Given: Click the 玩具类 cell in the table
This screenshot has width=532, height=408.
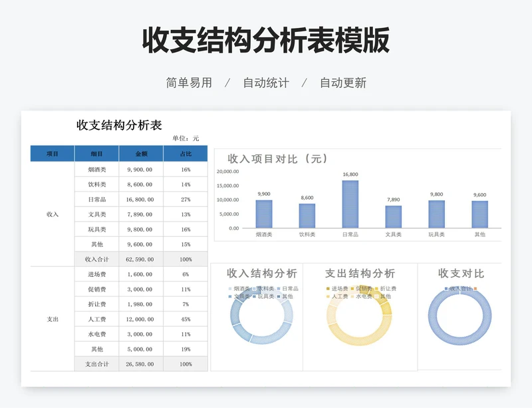Looking at the screenshot, I should point(96,229).
